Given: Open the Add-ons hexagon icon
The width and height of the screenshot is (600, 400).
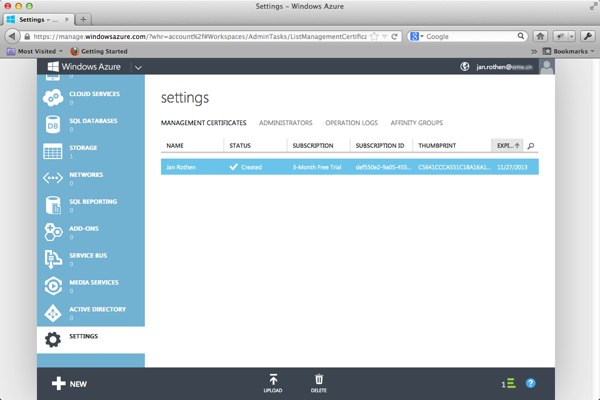Looking at the screenshot, I should click(53, 232).
